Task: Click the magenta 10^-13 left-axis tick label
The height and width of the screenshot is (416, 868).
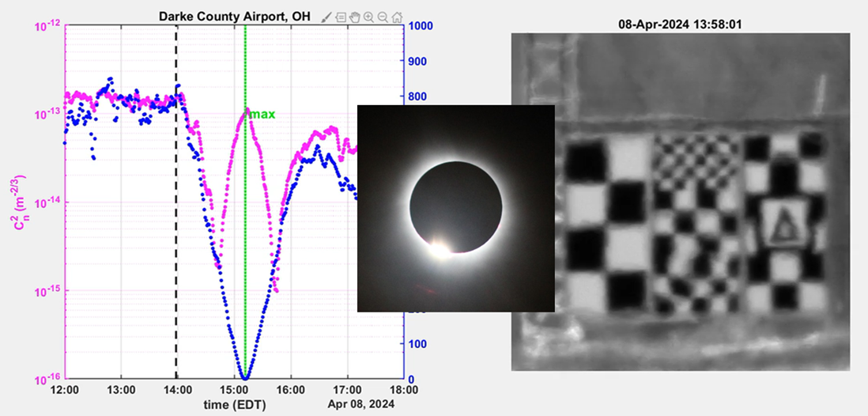Action: click(x=48, y=114)
